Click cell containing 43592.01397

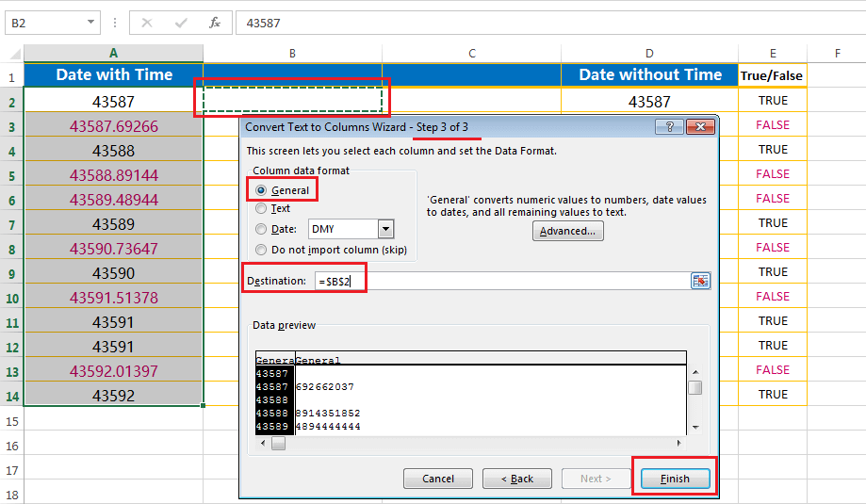pyautogui.click(x=114, y=371)
